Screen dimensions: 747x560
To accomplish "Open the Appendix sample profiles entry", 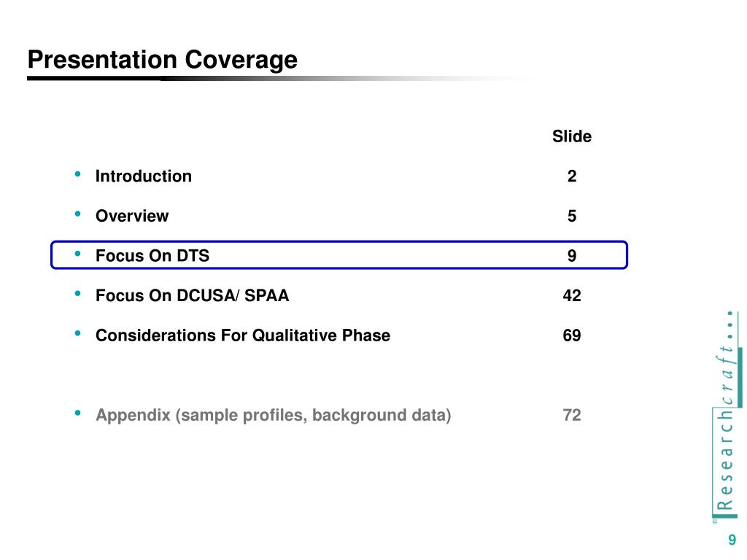I will 274,416.
